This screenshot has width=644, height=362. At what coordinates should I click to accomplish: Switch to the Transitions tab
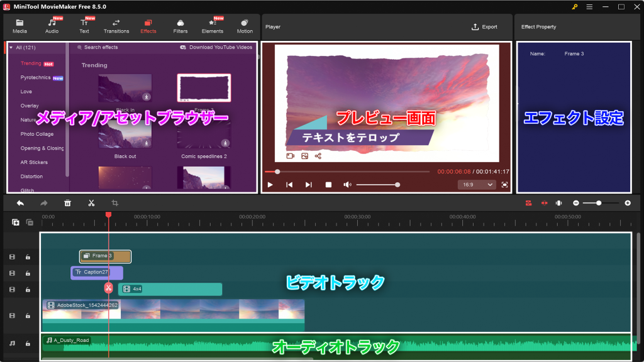pos(116,26)
